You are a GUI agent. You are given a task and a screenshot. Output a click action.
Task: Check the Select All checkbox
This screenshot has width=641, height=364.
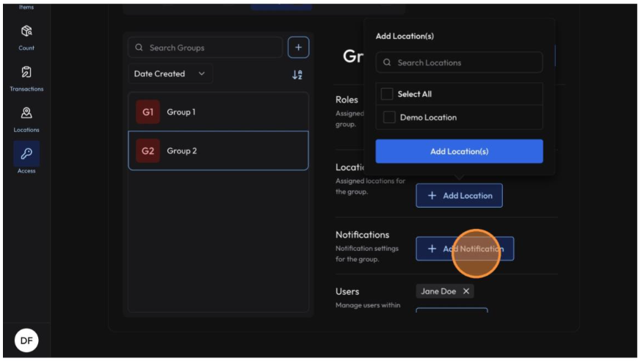387,94
